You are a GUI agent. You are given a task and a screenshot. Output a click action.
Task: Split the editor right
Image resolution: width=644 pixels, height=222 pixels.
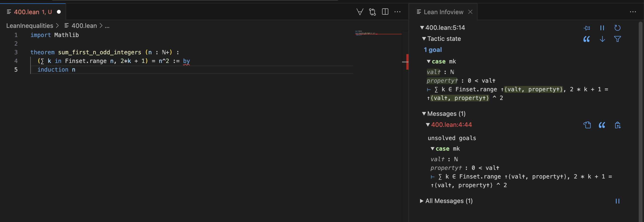(385, 12)
